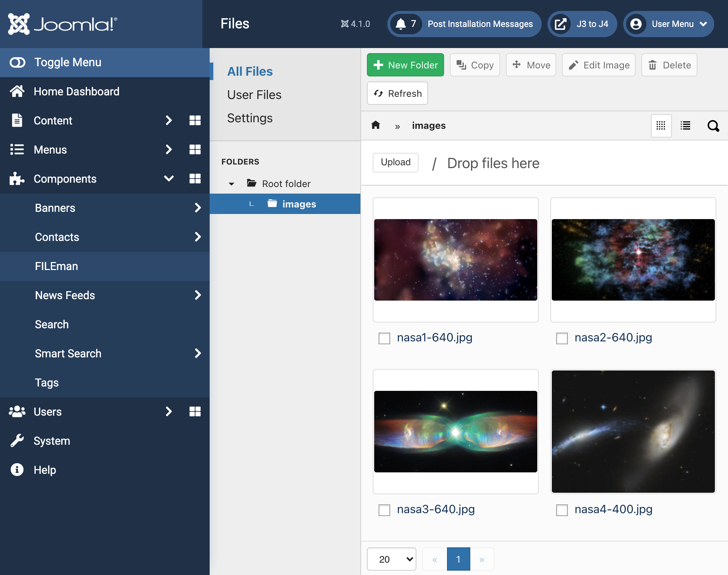Expand News Feeds submenu arrow
The width and height of the screenshot is (728, 575).
pyautogui.click(x=198, y=295)
